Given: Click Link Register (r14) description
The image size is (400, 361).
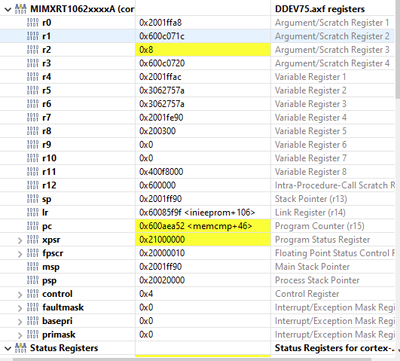Looking at the screenshot, I should point(310,212).
